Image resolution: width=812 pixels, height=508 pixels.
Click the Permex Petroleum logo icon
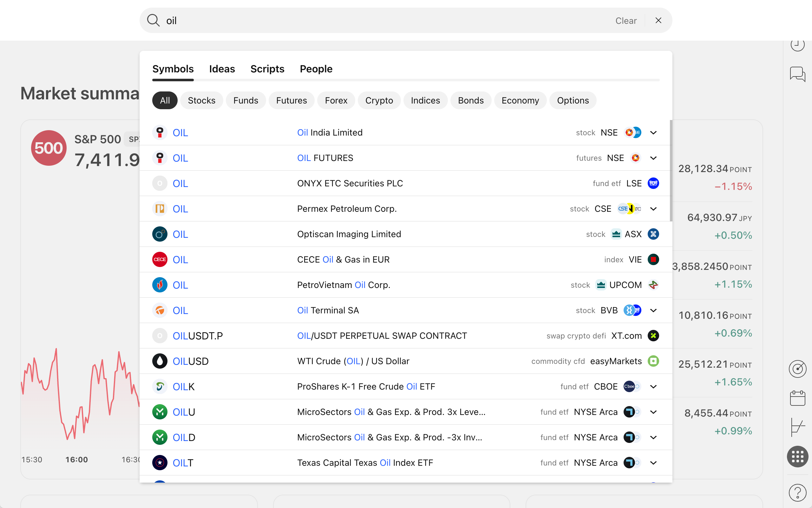[x=160, y=209]
